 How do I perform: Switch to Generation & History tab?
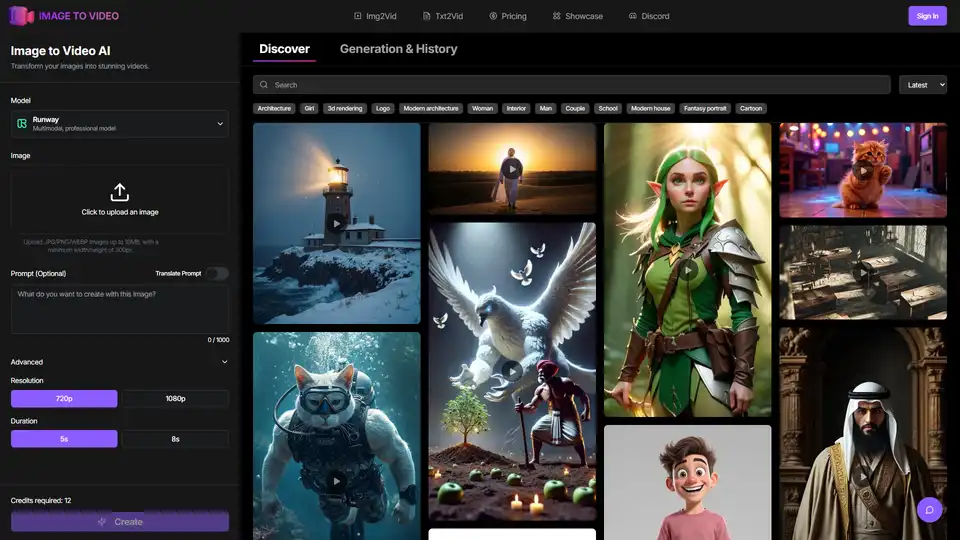pos(398,49)
